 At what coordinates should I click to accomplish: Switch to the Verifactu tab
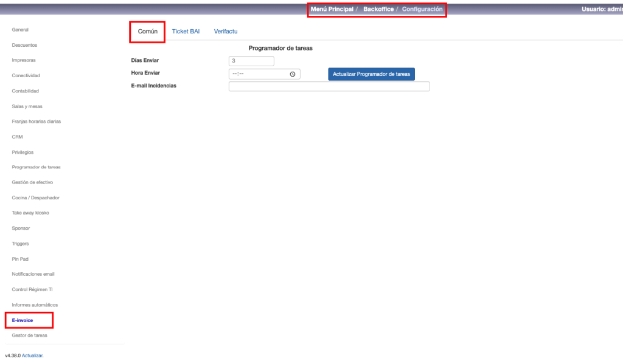point(226,31)
